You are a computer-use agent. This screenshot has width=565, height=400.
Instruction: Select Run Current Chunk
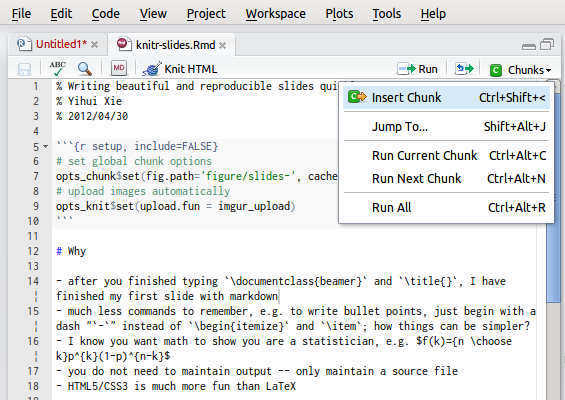point(446,155)
